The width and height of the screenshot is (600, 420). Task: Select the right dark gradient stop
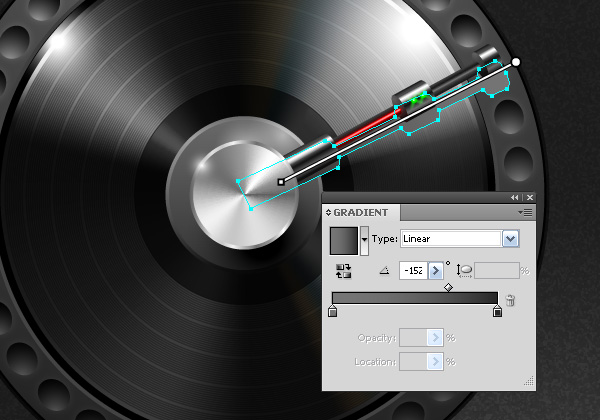497,311
